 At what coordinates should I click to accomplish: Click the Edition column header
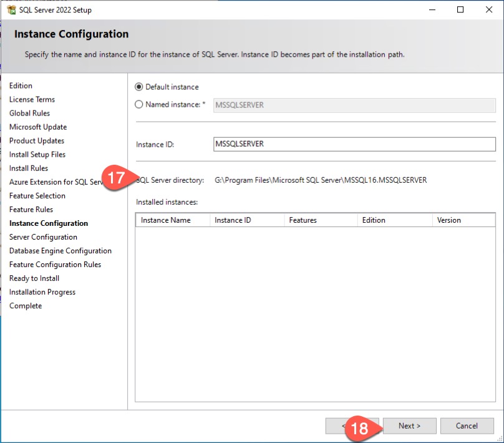(394, 220)
